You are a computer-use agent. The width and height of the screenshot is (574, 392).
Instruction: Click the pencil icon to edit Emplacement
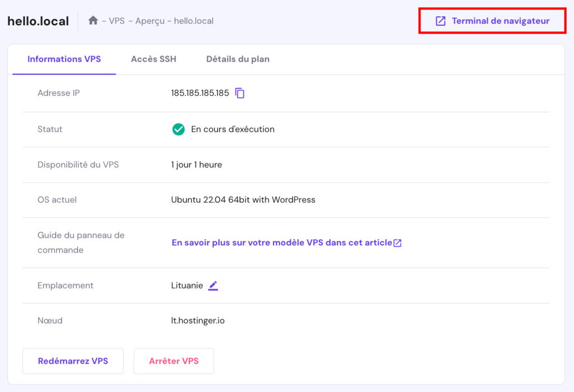(x=213, y=286)
